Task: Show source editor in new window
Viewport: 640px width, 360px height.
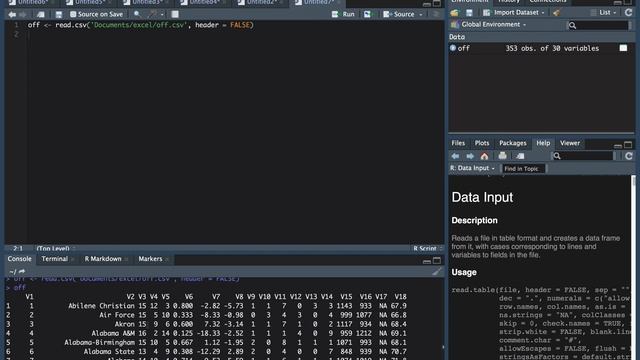Action: [40, 14]
